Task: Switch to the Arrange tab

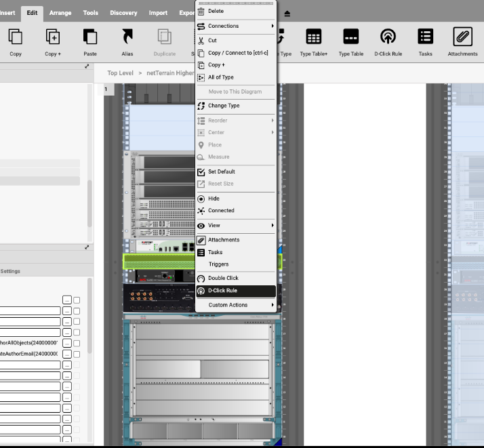Action: (x=60, y=13)
